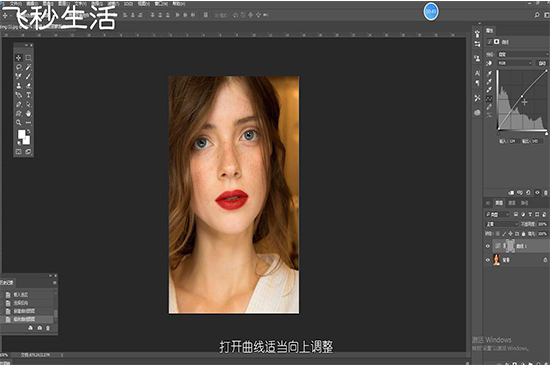Select the Horizontal Type tool

28,95
